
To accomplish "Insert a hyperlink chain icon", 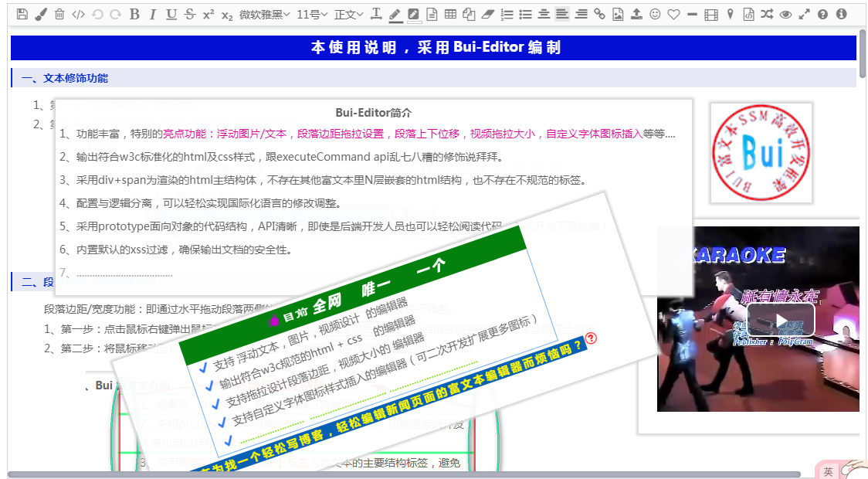I will point(599,15).
